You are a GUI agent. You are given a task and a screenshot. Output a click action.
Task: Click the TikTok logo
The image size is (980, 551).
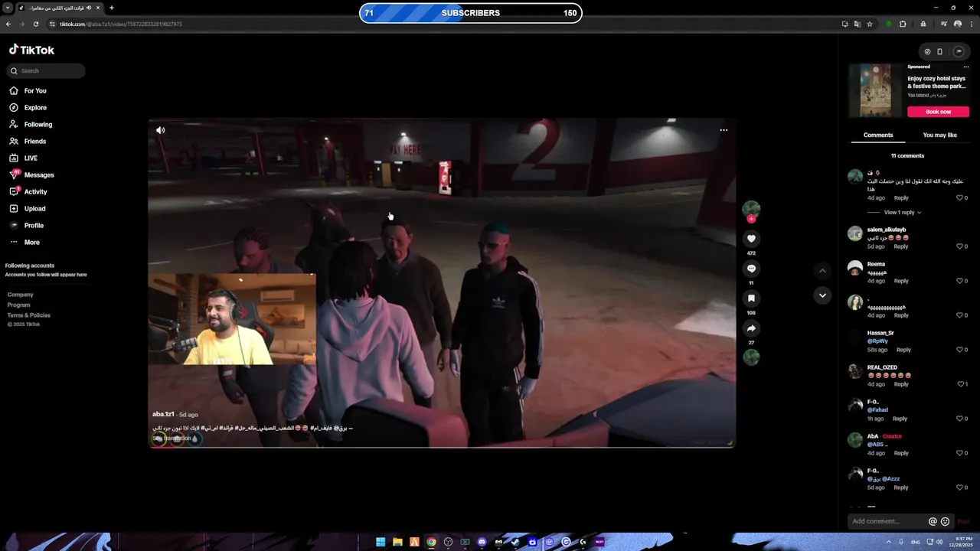[x=31, y=50]
